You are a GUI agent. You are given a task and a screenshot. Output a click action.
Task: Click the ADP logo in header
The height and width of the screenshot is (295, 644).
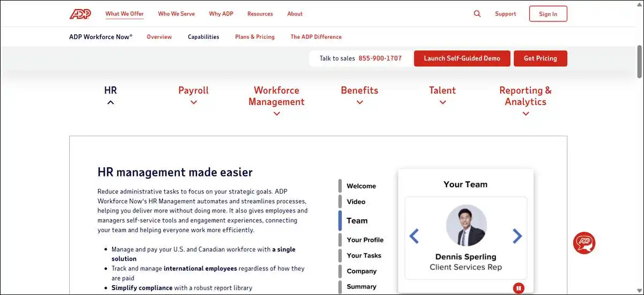tap(80, 14)
